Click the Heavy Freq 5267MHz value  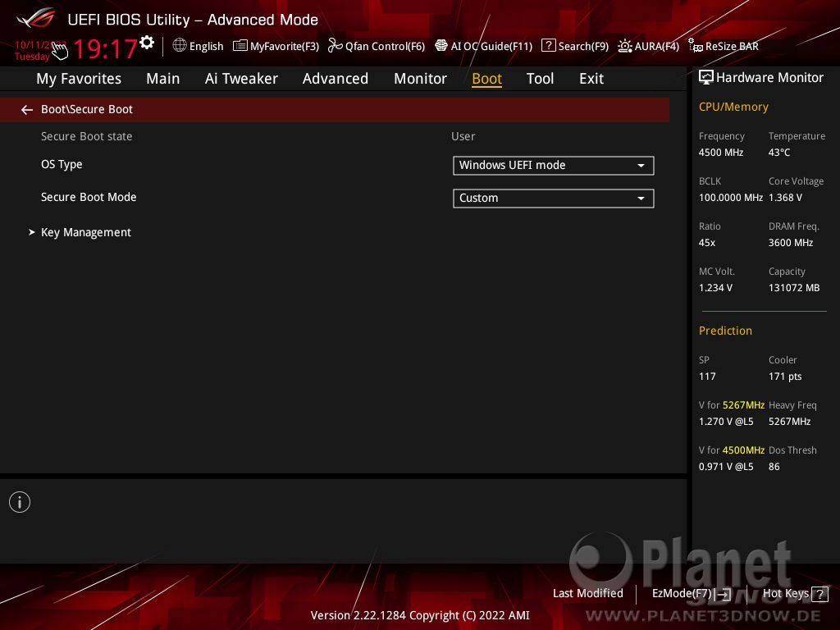coord(789,422)
